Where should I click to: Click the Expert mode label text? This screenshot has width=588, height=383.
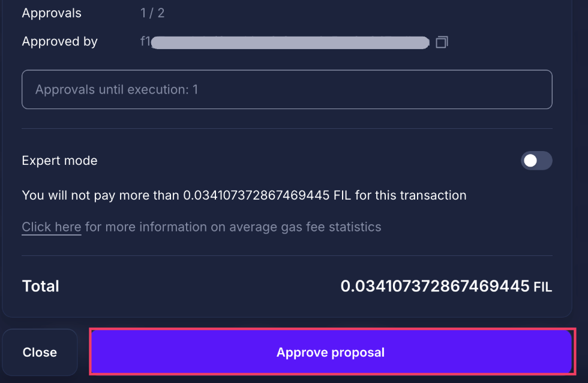(x=59, y=161)
